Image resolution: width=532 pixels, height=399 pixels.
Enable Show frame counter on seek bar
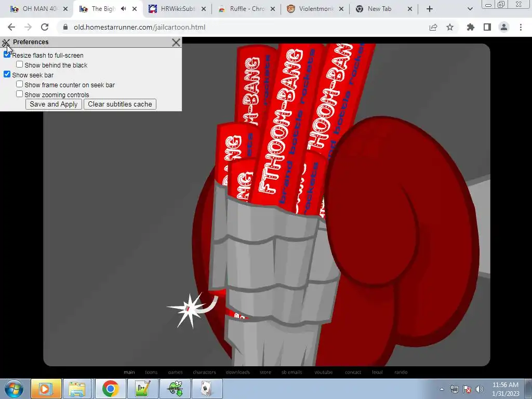[x=19, y=84]
